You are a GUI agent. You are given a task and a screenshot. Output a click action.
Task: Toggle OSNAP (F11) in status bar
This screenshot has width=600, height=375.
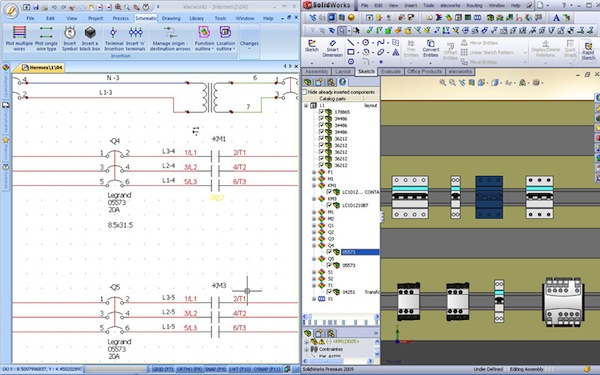[266, 369]
